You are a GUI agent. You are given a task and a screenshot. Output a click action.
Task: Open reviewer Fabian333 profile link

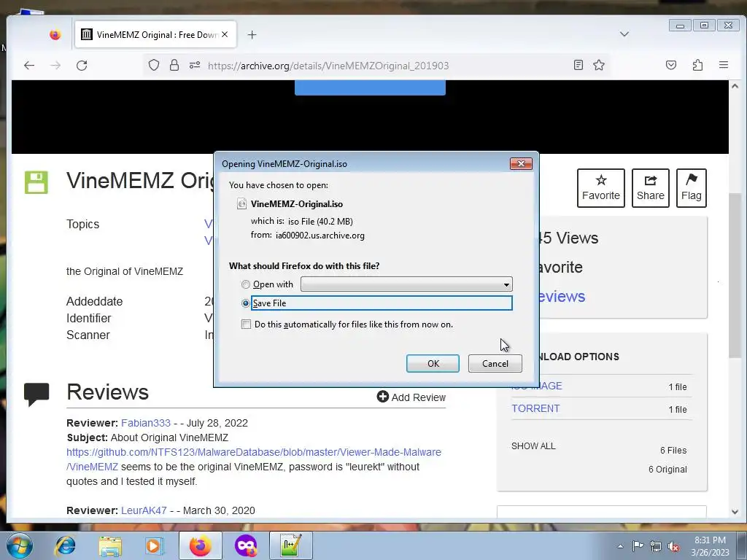point(146,423)
